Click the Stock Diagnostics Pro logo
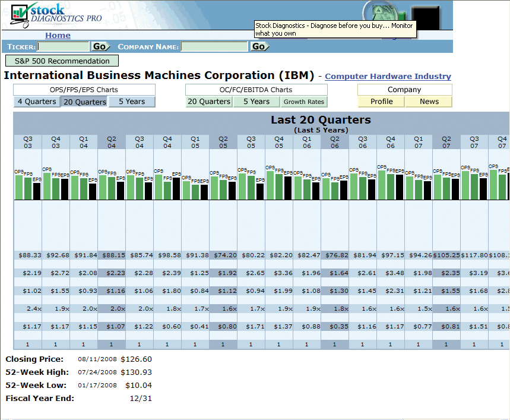This screenshot has height=420, width=510. coord(56,15)
